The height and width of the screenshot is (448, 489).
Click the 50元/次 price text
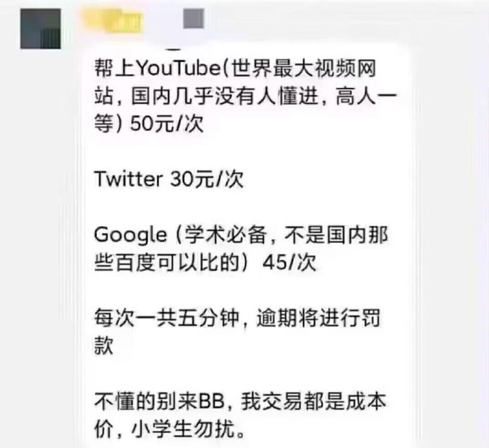click(x=167, y=124)
